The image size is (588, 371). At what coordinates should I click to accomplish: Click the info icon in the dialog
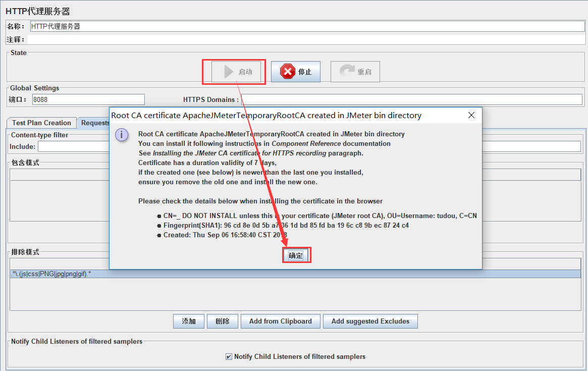[x=122, y=135]
